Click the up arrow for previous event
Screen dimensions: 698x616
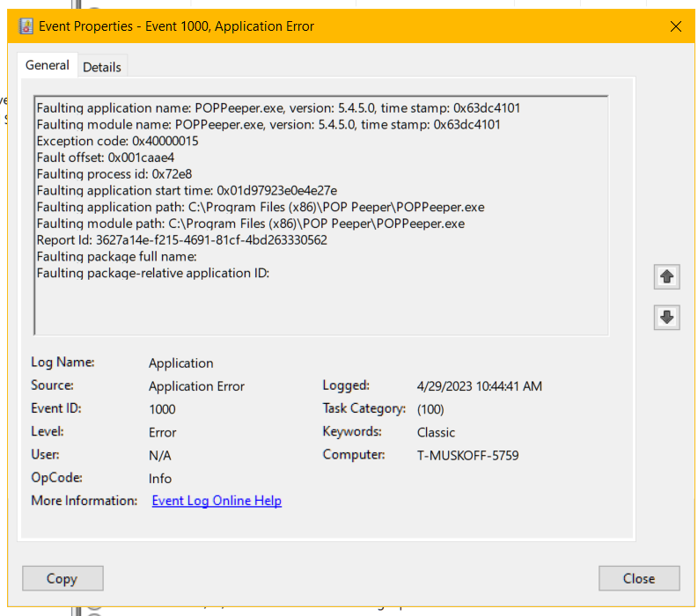tap(666, 277)
